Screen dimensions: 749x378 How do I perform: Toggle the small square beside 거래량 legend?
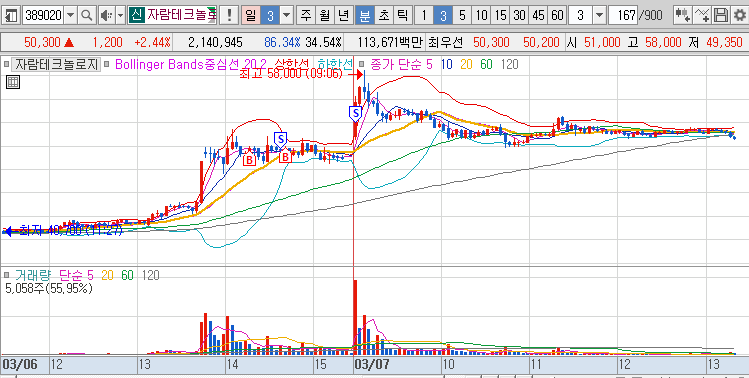(x=6, y=275)
